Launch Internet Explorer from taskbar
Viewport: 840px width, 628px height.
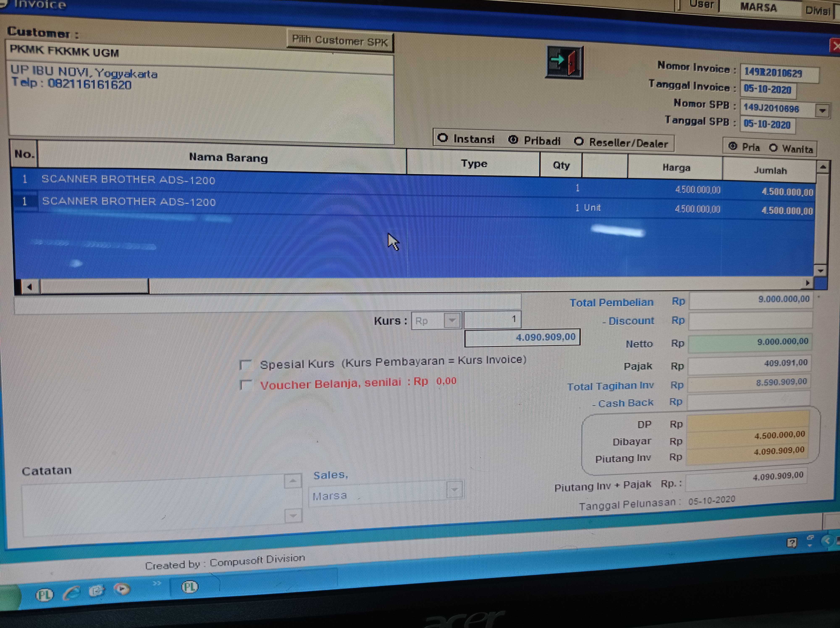(x=71, y=592)
